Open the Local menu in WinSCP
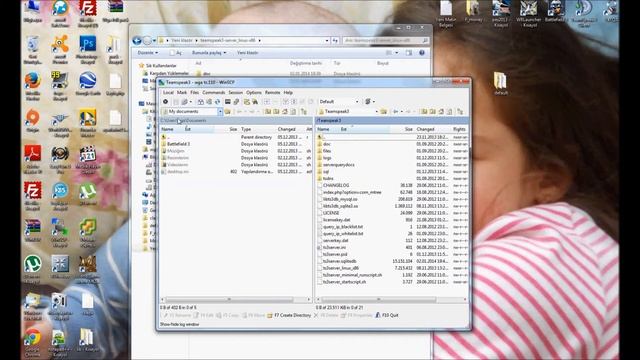 coord(168,93)
